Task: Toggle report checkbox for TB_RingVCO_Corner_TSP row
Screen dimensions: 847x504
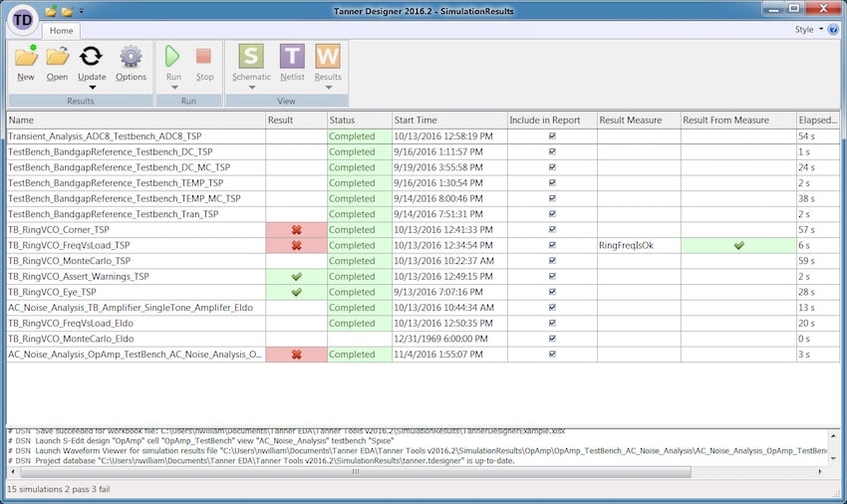Action: point(552,229)
